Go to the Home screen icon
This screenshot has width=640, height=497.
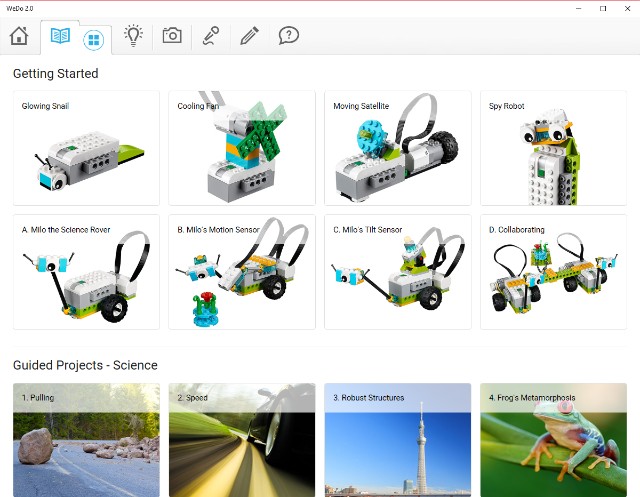pyautogui.click(x=18, y=36)
